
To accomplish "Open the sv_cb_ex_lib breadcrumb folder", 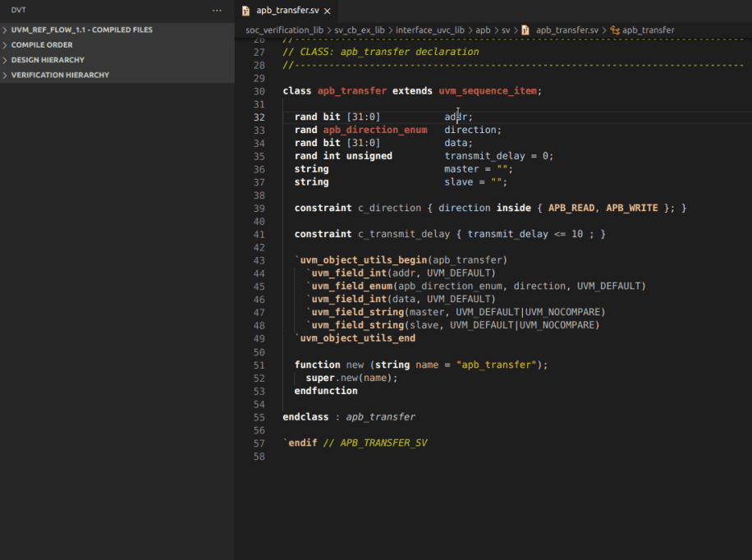I will point(359,30).
